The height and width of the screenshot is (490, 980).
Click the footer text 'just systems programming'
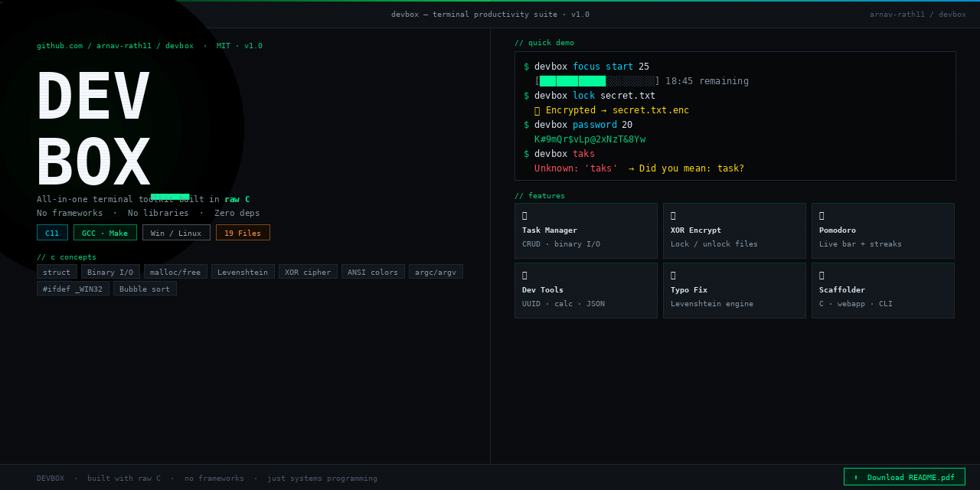(x=322, y=479)
